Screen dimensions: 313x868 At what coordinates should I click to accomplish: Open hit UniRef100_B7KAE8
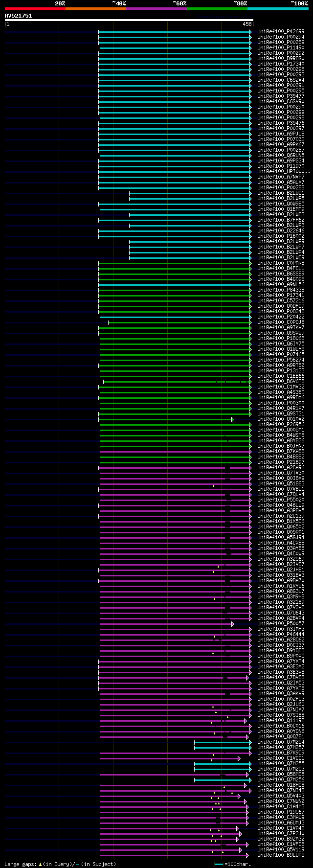tap(281, 452)
